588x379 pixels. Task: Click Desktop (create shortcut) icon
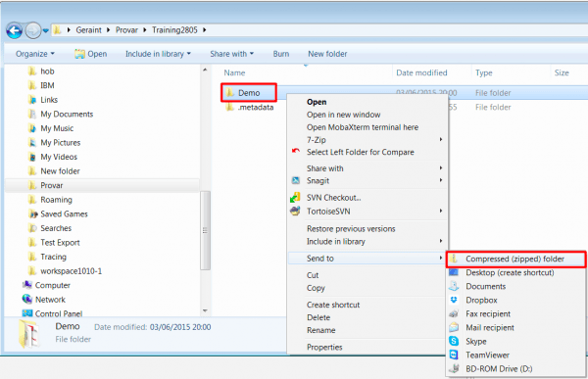tap(454, 272)
